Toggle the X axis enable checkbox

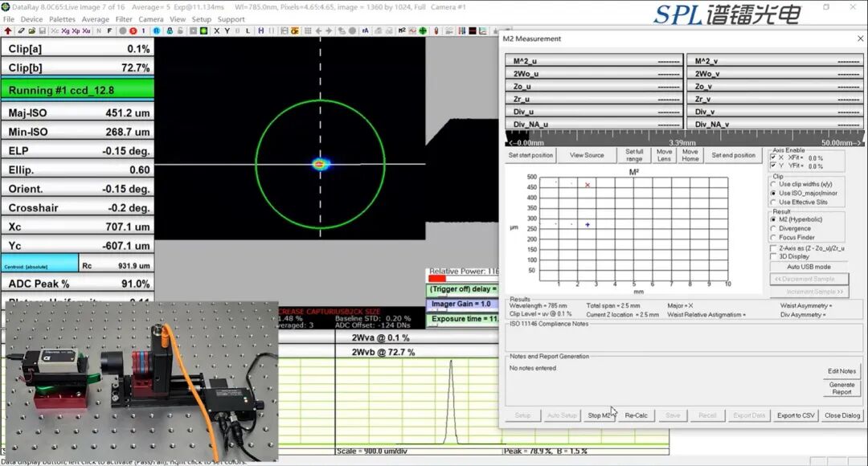click(x=773, y=157)
